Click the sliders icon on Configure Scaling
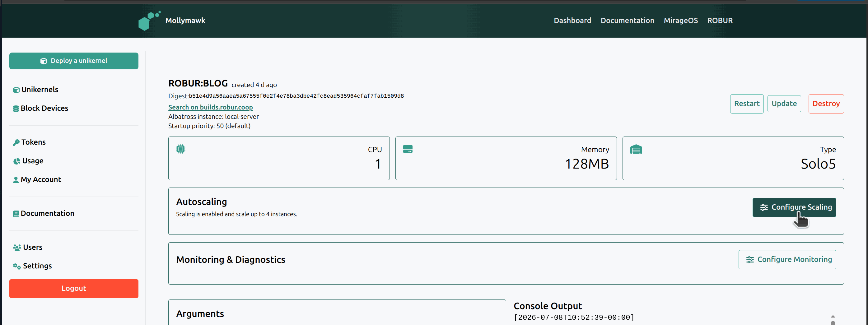 pyautogui.click(x=764, y=207)
